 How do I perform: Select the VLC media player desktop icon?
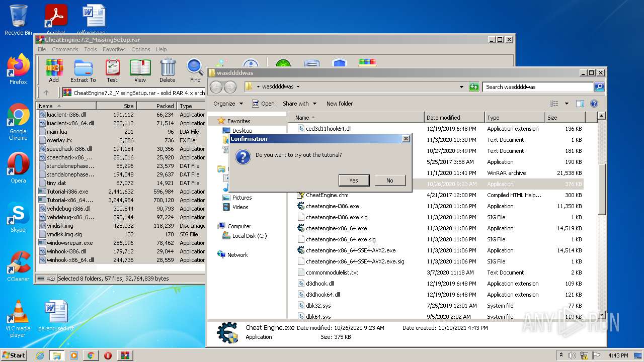pos(18,319)
